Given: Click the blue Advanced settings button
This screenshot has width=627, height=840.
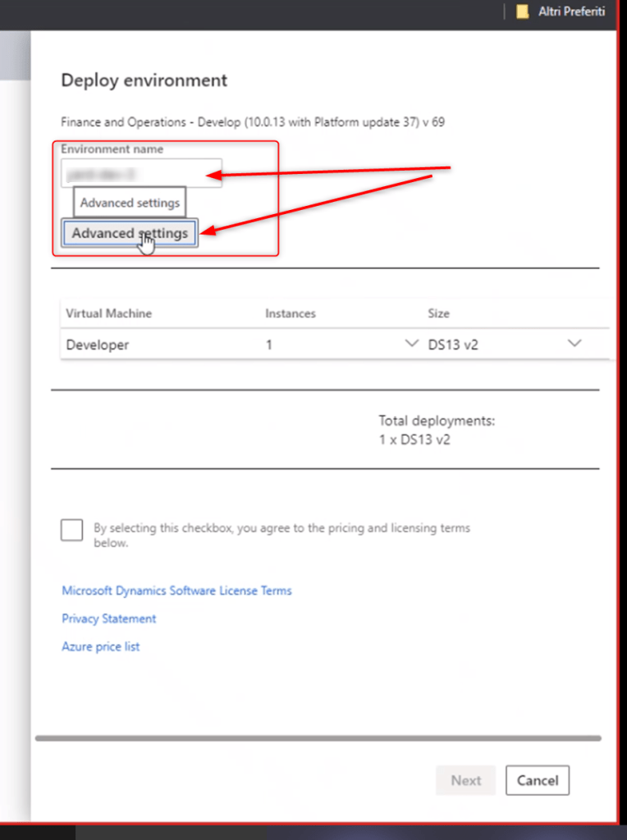Looking at the screenshot, I should coord(130,234).
